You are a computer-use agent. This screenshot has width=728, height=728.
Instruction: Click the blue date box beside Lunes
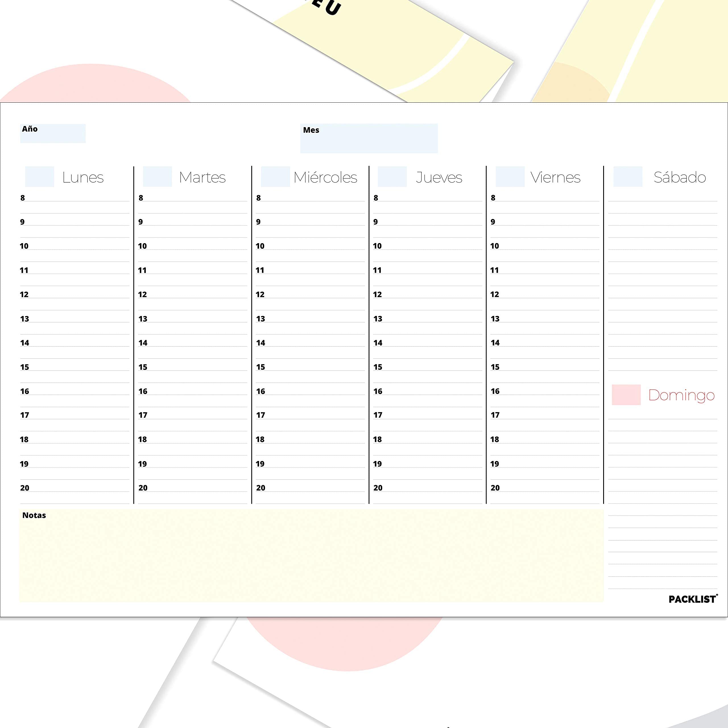pyautogui.click(x=40, y=176)
